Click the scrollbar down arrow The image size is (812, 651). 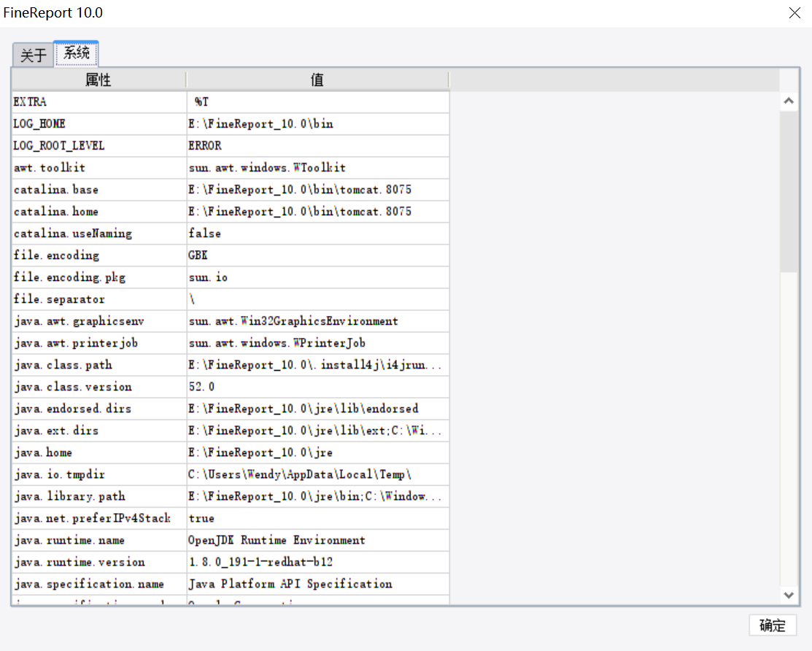[789, 595]
